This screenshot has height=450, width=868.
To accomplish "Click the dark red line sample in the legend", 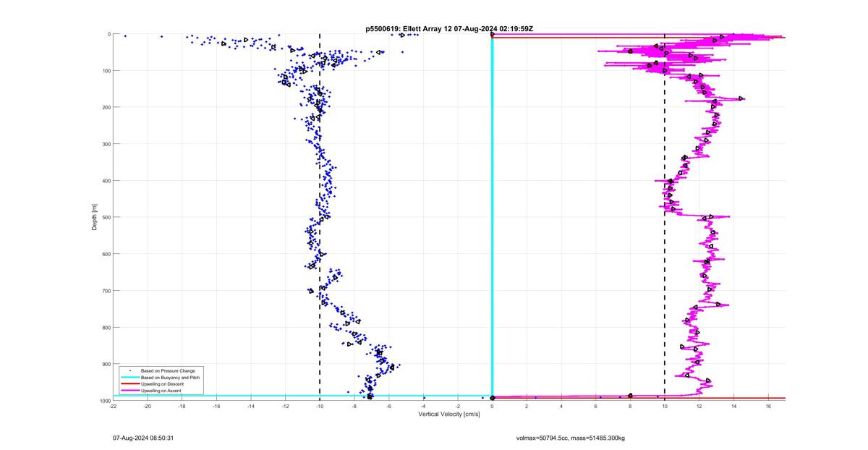I will [130, 383].
